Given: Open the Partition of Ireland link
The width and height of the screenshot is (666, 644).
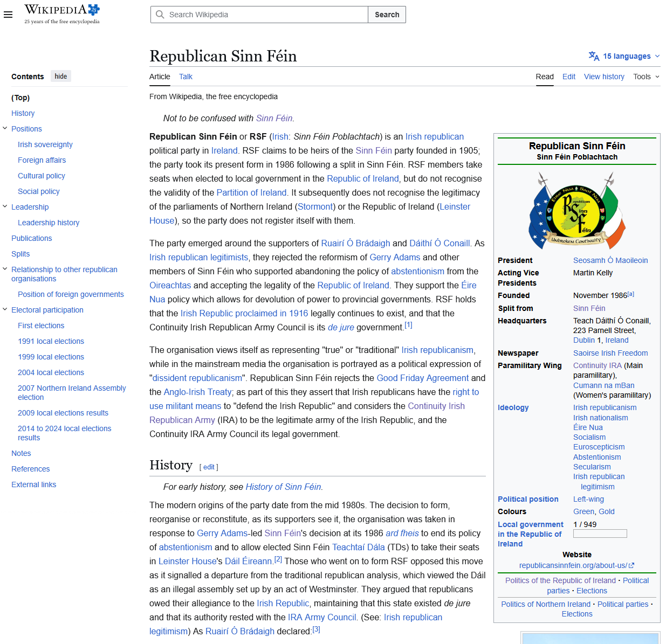Looking at the screenshot, I should [x=251, y=192].
